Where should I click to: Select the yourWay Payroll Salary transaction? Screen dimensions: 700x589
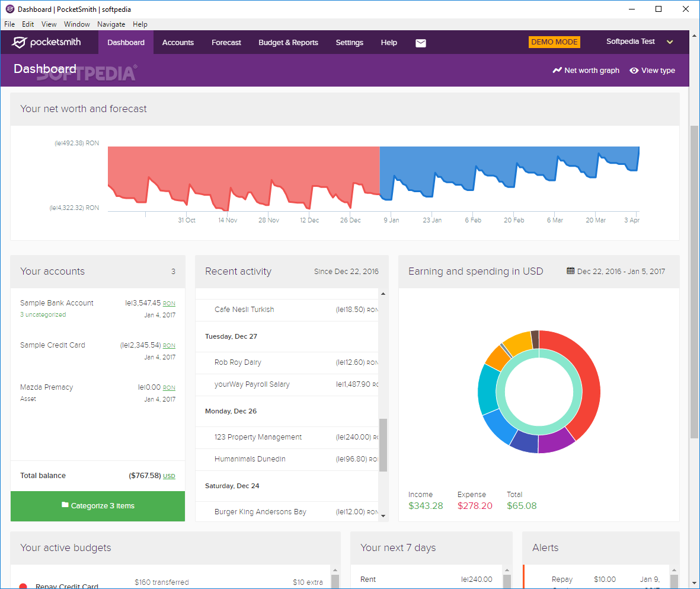coord(287,384)
